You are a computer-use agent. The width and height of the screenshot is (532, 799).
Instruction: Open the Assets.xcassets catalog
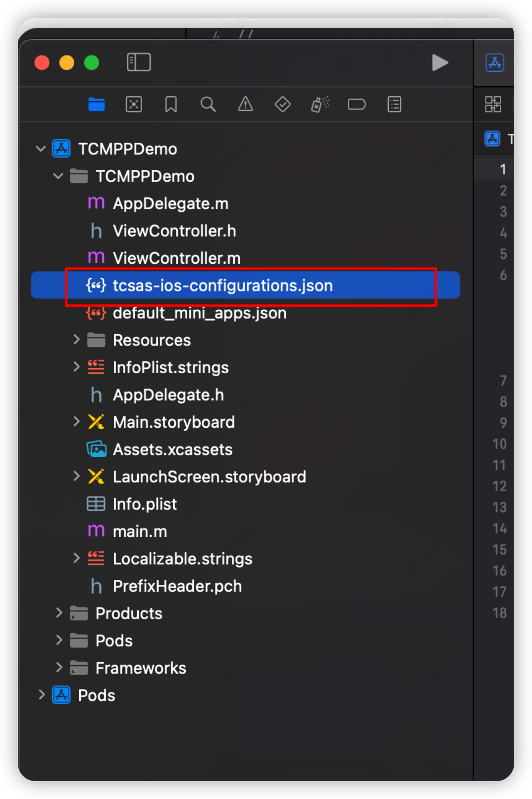(172, 450)
